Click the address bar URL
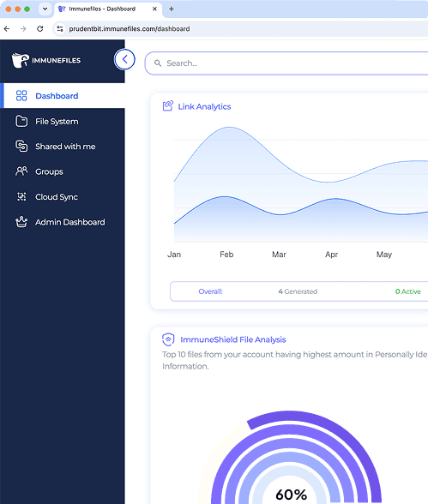 tap(130, 28)
